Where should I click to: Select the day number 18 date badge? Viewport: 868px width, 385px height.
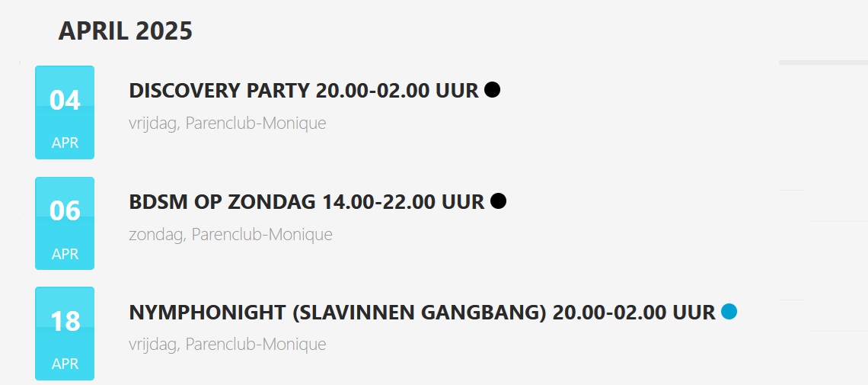(65, 321)
